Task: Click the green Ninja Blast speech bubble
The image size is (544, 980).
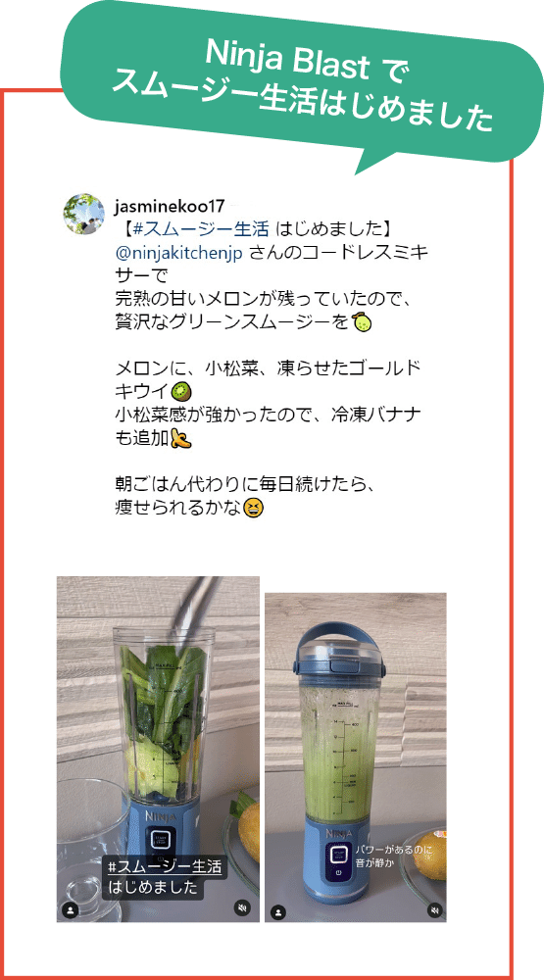Action: coord(300,85)
